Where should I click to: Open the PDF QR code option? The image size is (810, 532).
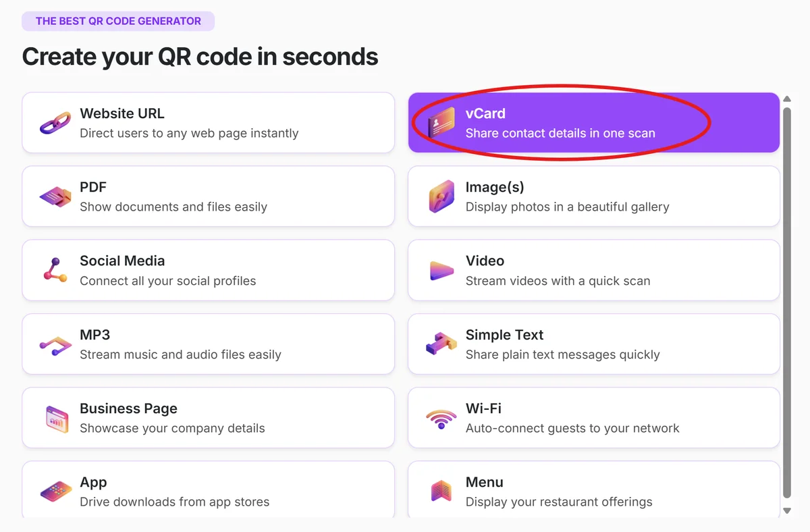pos(208,196)
